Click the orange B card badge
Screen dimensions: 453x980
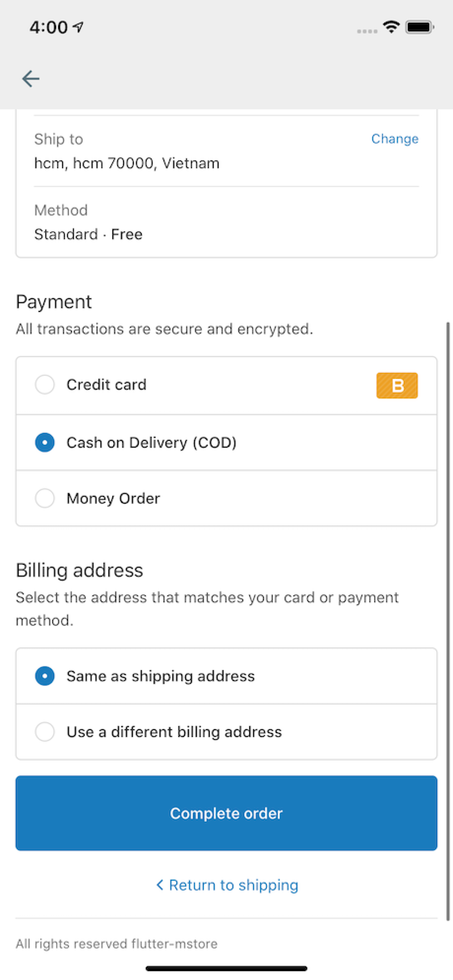click(397, 385)
